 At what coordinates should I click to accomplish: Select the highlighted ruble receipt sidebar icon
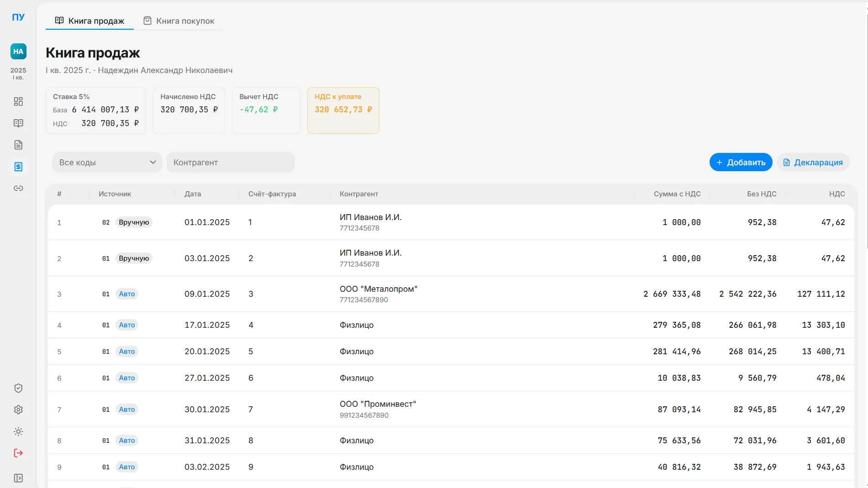18,167
